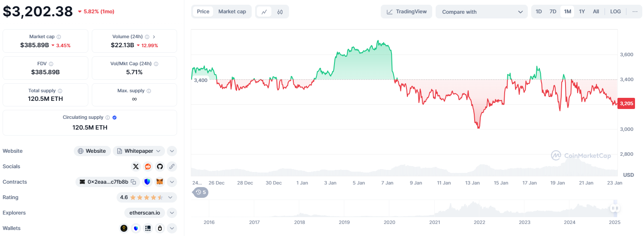The height and width of the screenshot is (236, 644).
Task: Open the padlock wallet icon in Wallets row
Action: tap(160, 228)
